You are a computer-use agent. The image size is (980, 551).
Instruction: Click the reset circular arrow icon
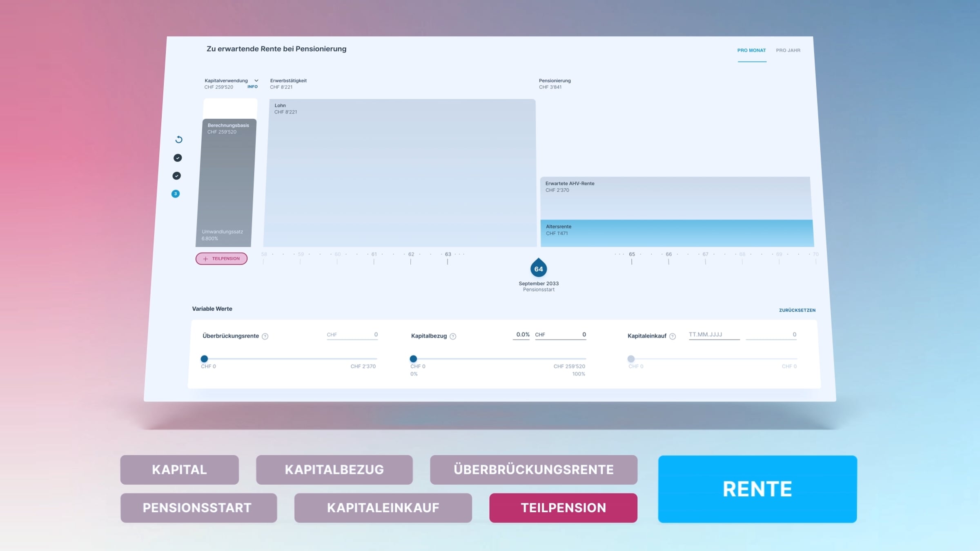pos(179,140)
